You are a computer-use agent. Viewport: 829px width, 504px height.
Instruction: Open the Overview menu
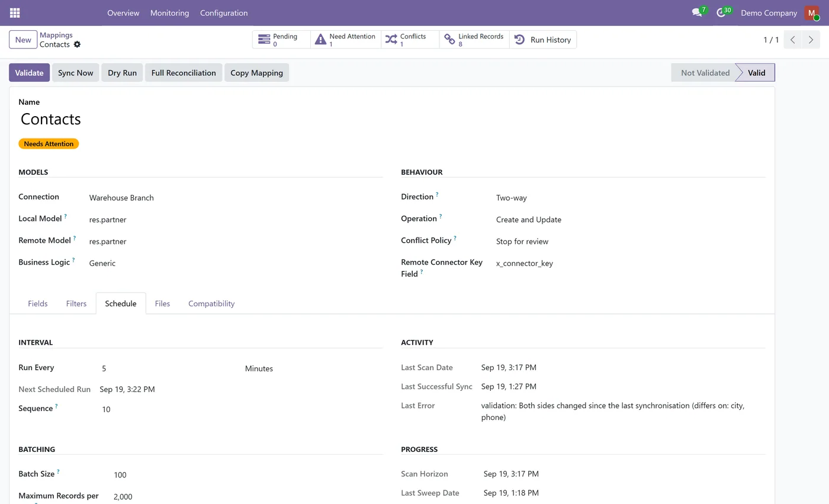[123, 12]
